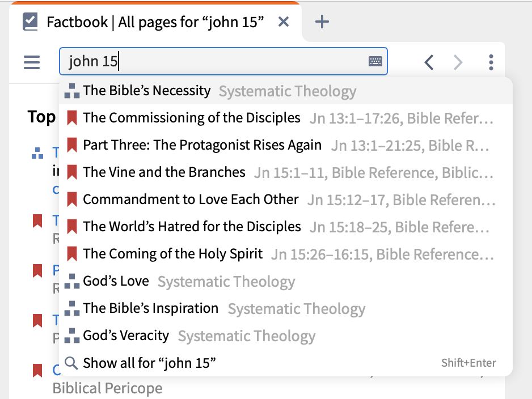Choose The Vine and the Branches suggestion
Screen dimensions: 532x399
(286, 172)
